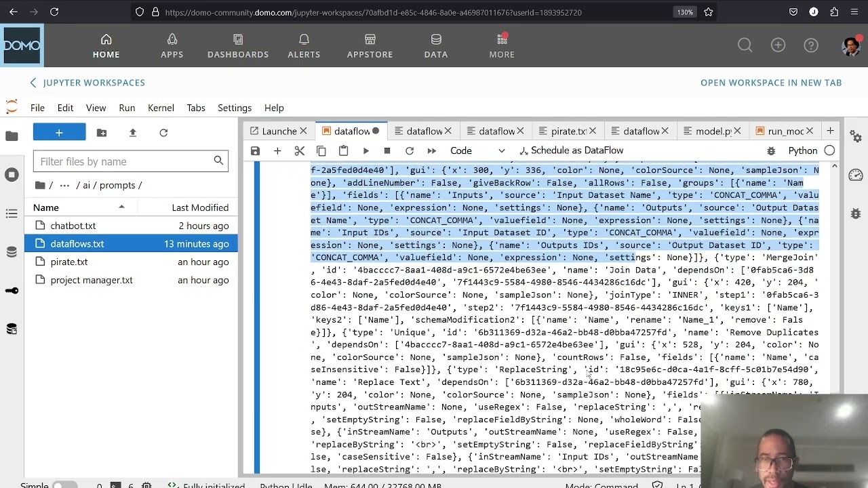Open the Run menu

127,108
